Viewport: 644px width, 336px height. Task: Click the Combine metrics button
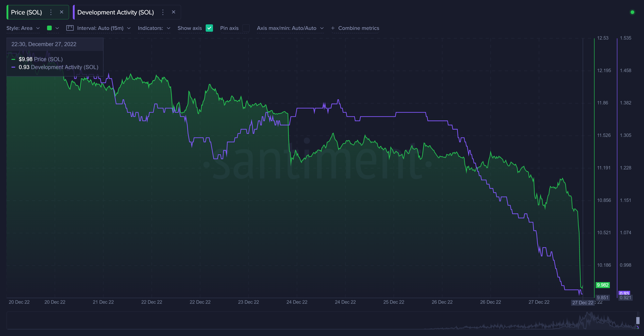coord(358,28)
